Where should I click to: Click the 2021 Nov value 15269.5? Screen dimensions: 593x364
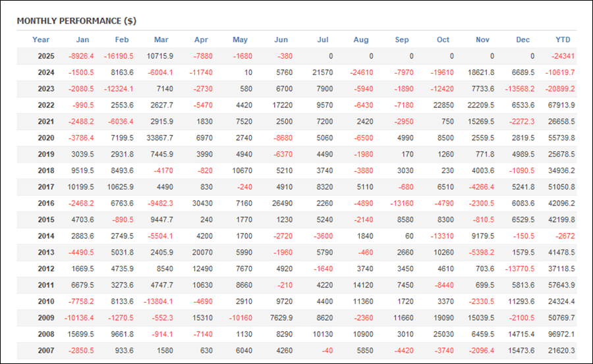[481, 121]
